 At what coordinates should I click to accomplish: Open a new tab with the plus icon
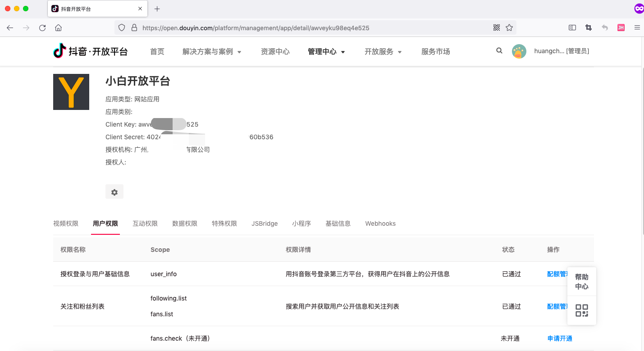coord(157,9)
